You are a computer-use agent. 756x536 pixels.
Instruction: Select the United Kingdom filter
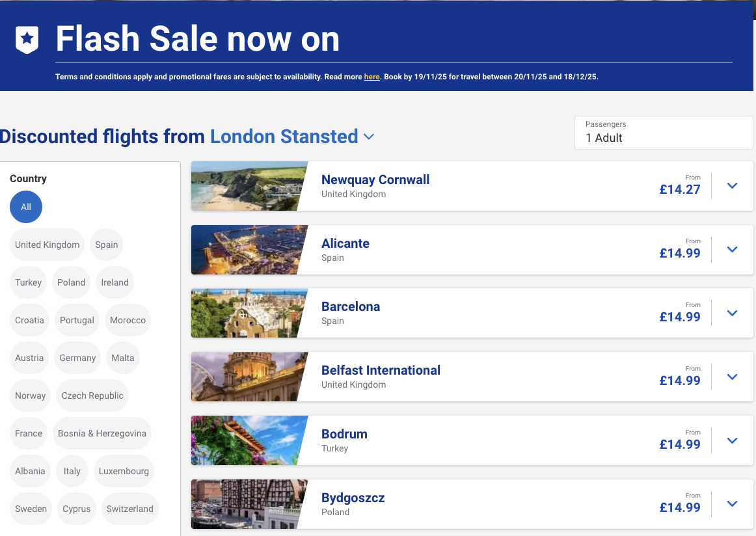tap(47, 245)
